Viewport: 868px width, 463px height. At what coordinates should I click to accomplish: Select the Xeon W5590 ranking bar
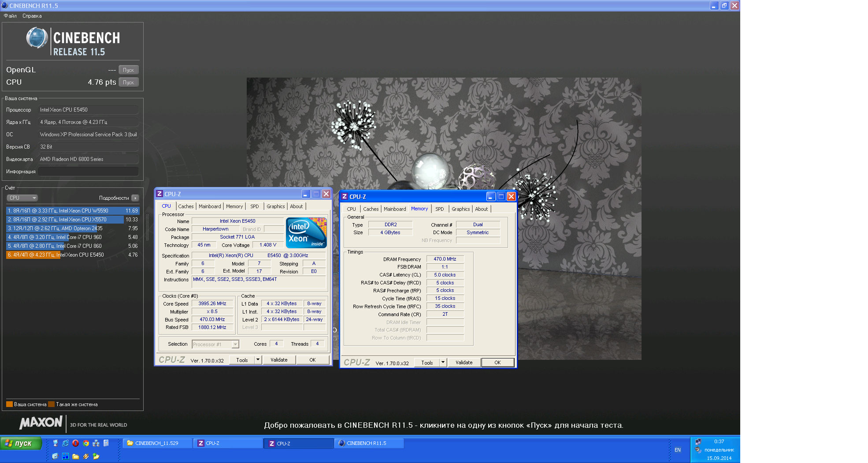coord(73,211)
